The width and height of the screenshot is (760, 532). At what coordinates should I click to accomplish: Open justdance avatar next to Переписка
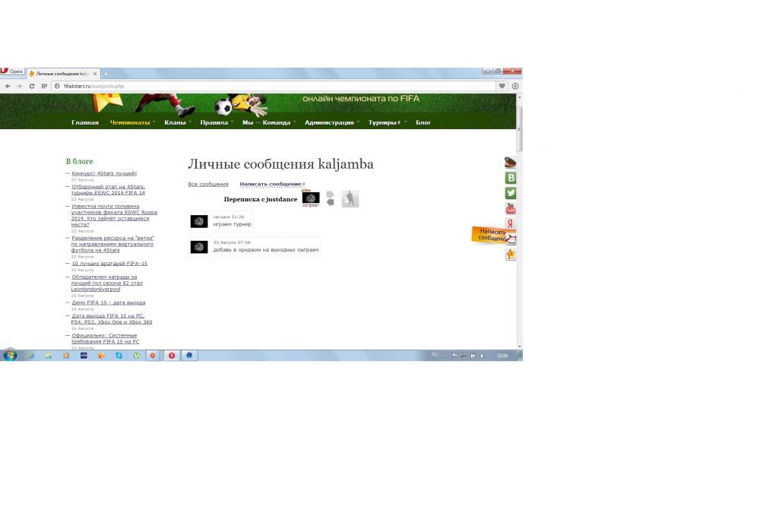point(311,198)
